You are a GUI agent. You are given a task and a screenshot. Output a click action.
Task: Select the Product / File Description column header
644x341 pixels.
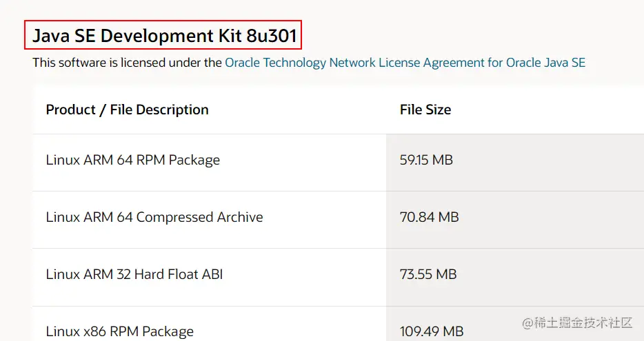pos(128,110)
